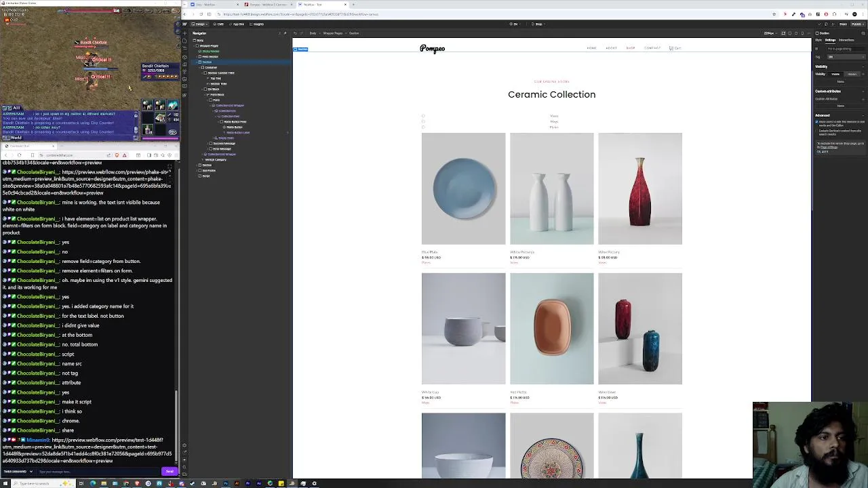Open the Components cube icon in sidebar
The image size is (868, 488).
(x=184, y=57)
